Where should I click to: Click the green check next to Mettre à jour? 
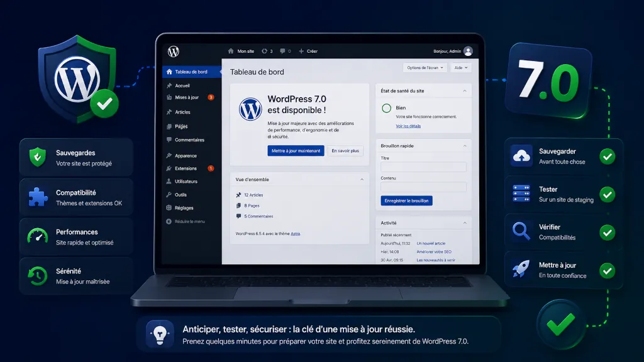click(607, 270)
